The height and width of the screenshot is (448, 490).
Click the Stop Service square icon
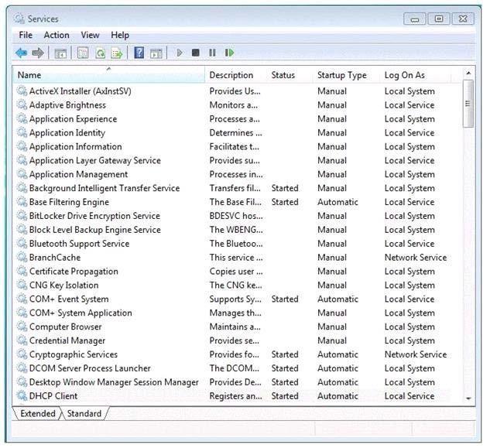click(196, 53)
